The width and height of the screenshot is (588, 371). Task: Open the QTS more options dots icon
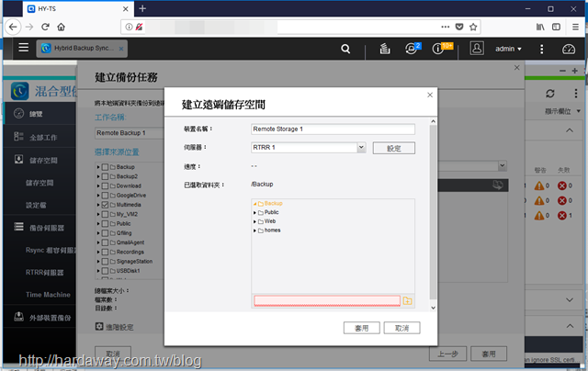(x=541, y=49)
